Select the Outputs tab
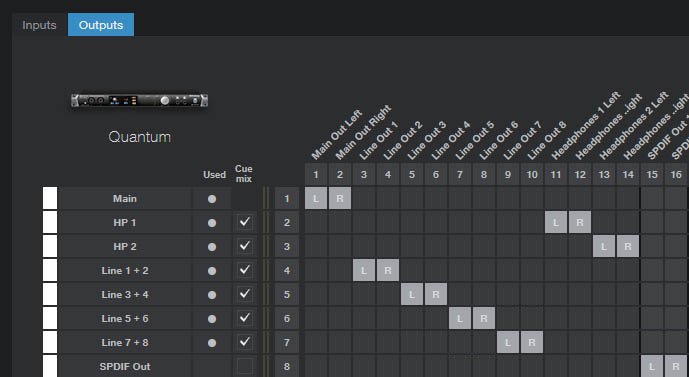The height and width of the screenshot is (377, 689). (x=101, y=25)
